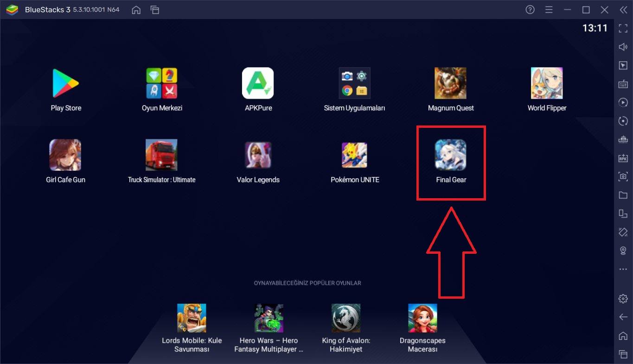Toggle the cursor lock icon
Image resolution: width=633 pixels, height=364 pixels.
point(623,65)
